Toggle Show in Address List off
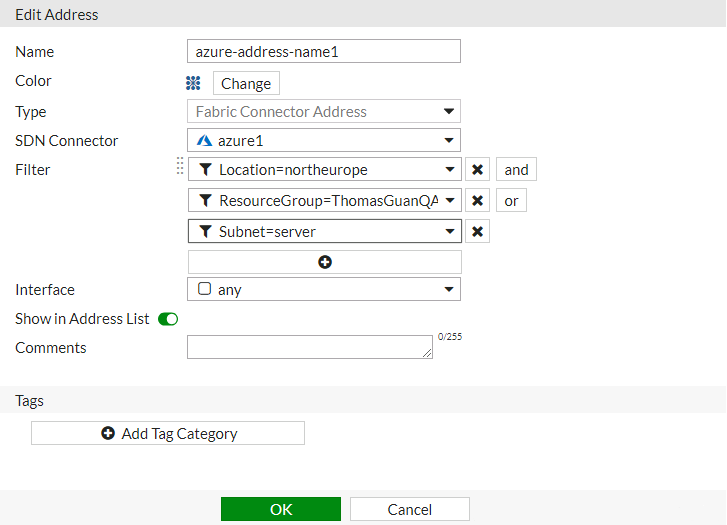Screen dimensions: 727x525 (x=168, y=319)
